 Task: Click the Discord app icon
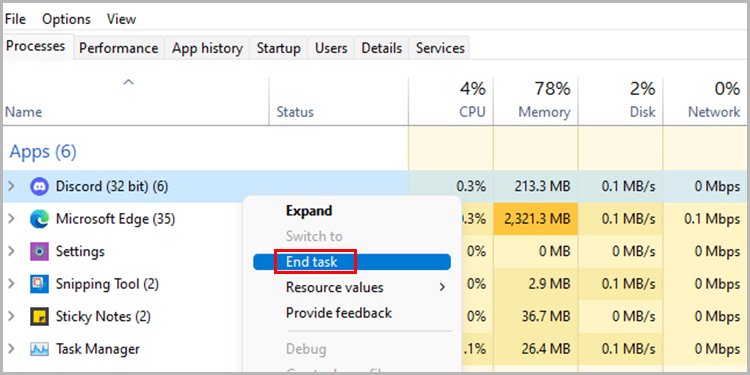pyautogui.click(x=39, y=186)
